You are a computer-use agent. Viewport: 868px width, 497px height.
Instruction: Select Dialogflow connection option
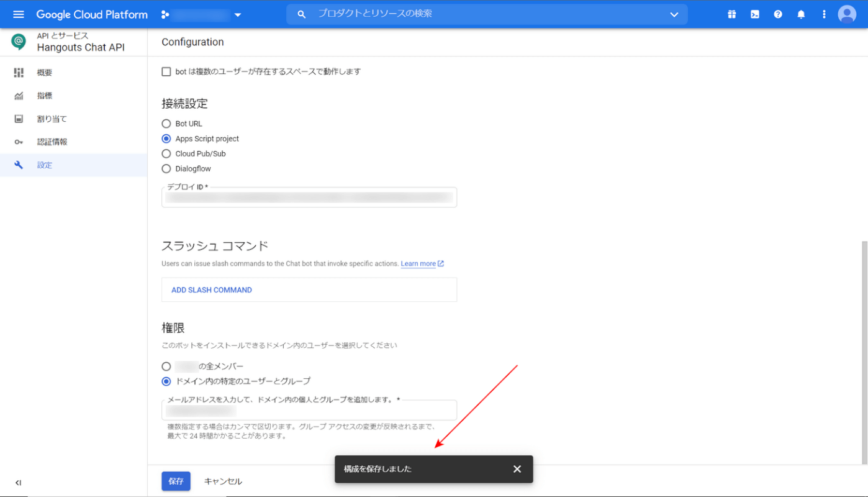pyautogui.click(x=166, y=168)
